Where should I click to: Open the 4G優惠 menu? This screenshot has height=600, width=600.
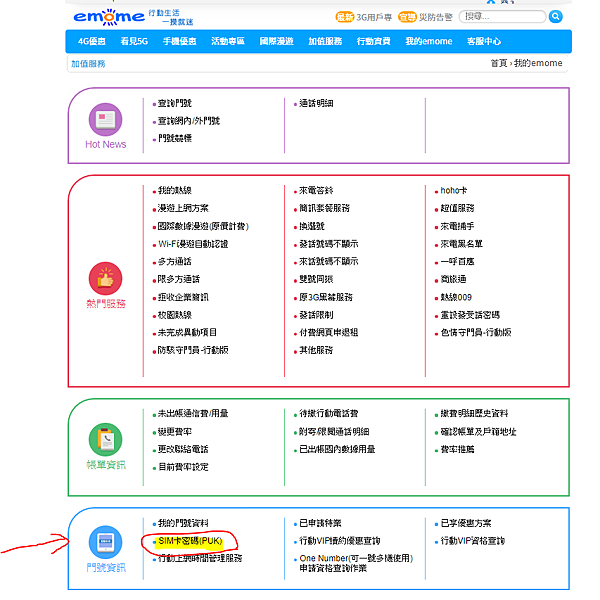92,41
